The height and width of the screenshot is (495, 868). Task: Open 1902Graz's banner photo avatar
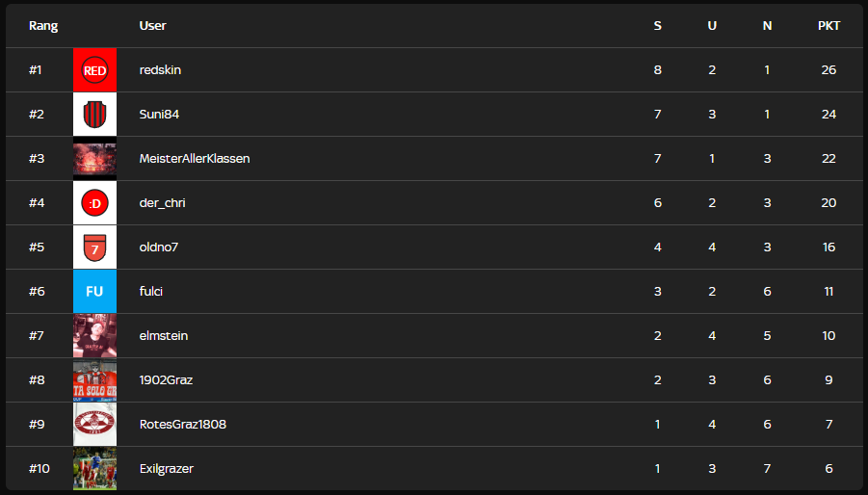click(x=94, y=380)
